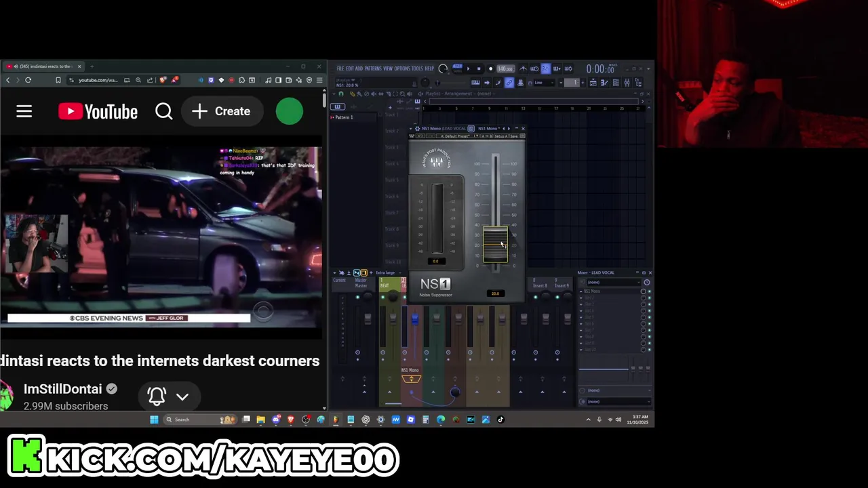This screenshot has width=868, height=488.
Task: Click the youtube.com address bar
Action: point(98,80)
